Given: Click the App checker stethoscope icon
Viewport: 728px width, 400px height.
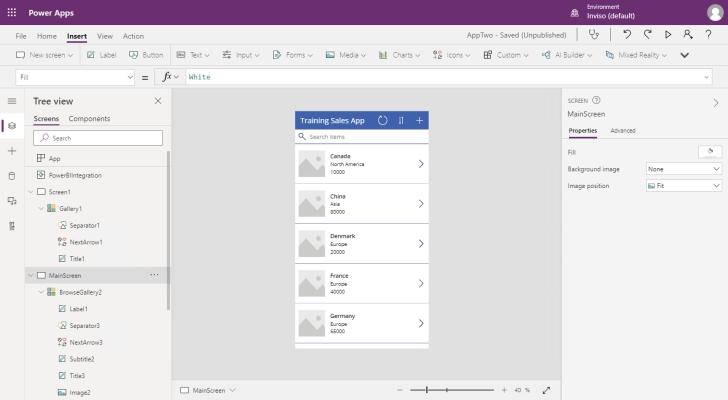Looking at the screenshot, I should 593,35.
